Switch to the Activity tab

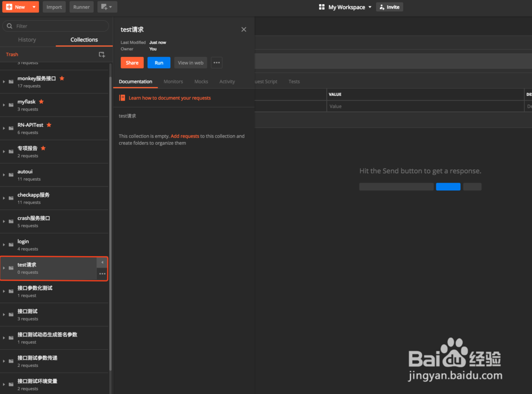[227, 82]
